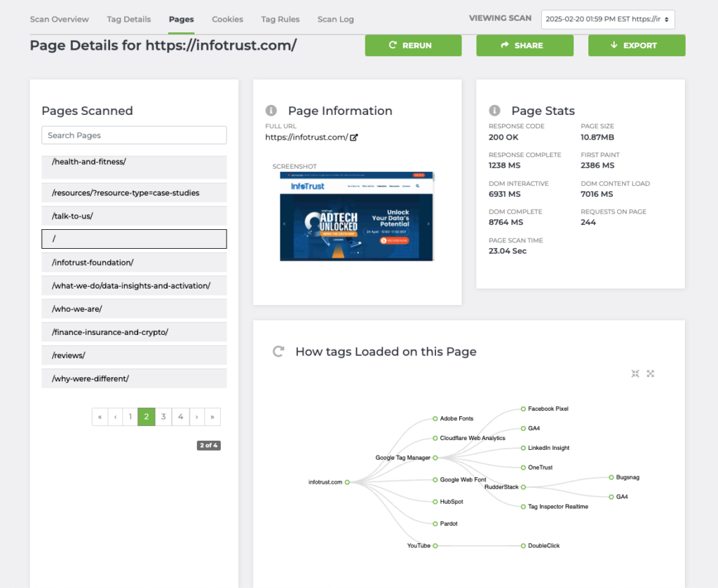The height and width of the screenshot is (588, 718).
Task: Go to previous page arrow in pagination
Action: 115,417
